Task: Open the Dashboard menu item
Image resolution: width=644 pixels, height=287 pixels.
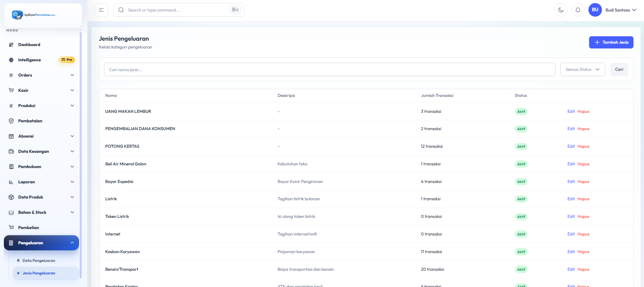Action: 41,45
